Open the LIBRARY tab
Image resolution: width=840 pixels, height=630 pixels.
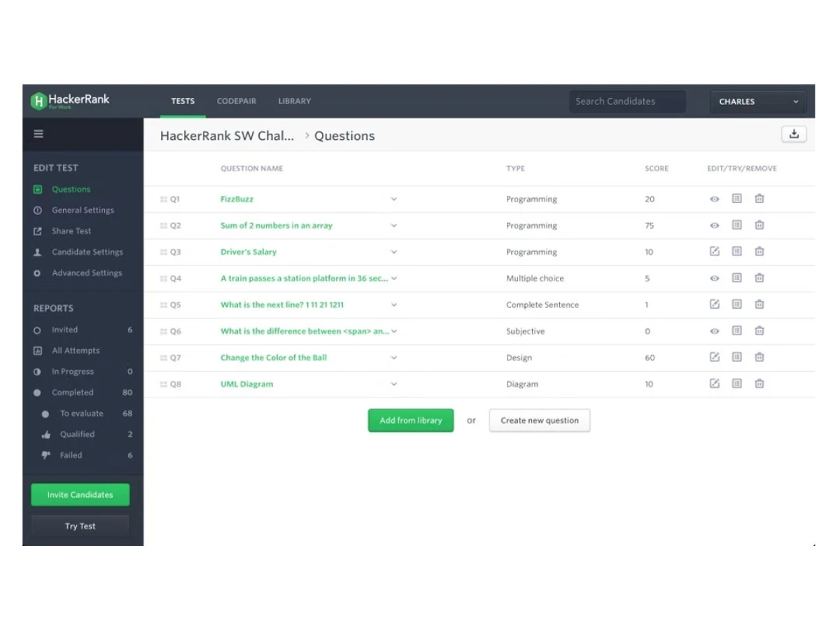click(x=295, y=101)
